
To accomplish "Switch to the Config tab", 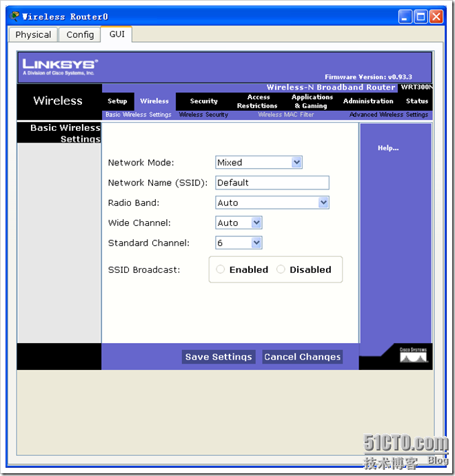I will coord(80,34).
